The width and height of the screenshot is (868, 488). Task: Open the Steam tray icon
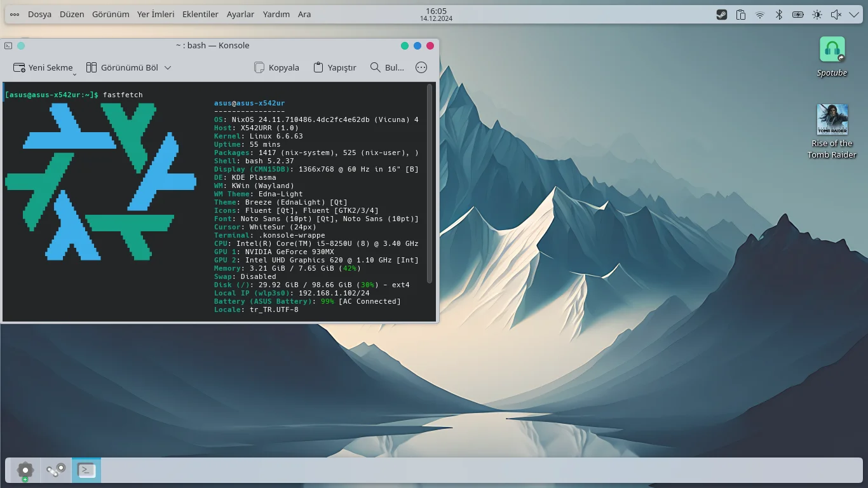pos(722,15)
